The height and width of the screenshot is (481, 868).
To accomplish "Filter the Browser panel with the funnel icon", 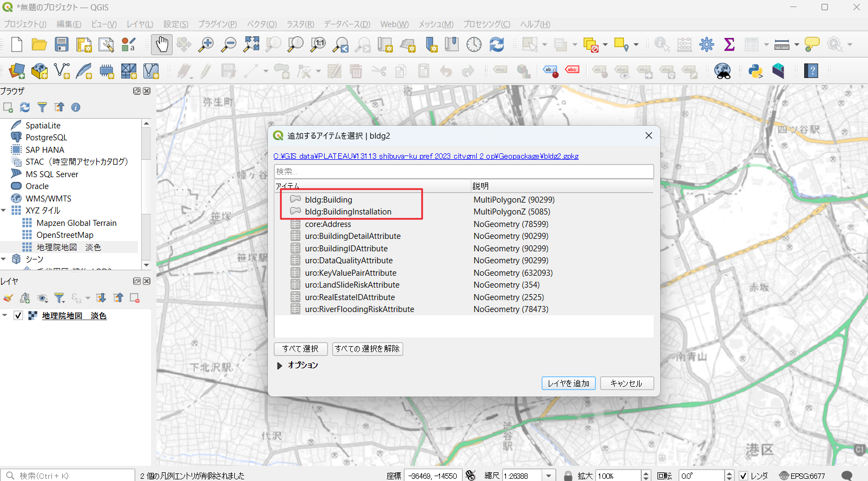I will pos(42,107).
